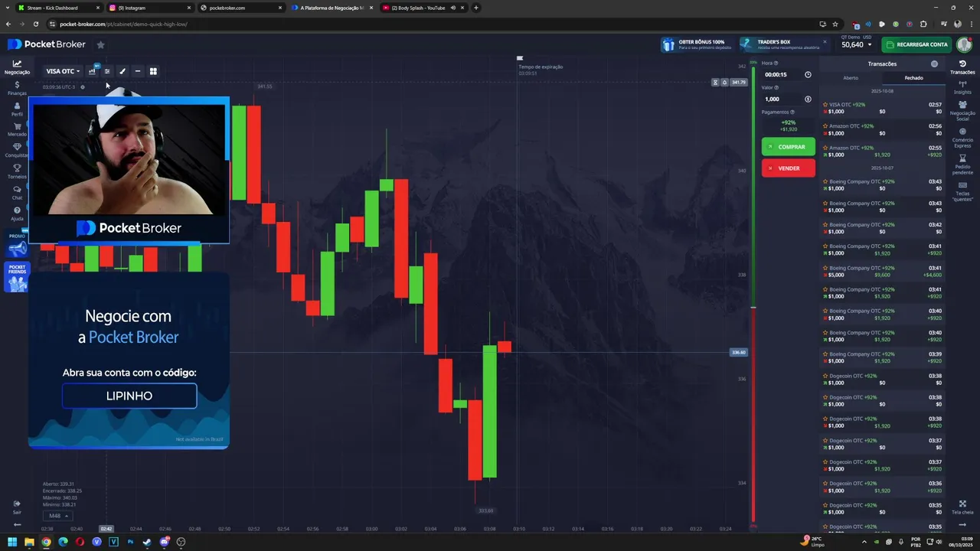The width and height of the screenshot is (980, 551).
Task: Open chart time settings gear icon
Action: click(83, 87)
